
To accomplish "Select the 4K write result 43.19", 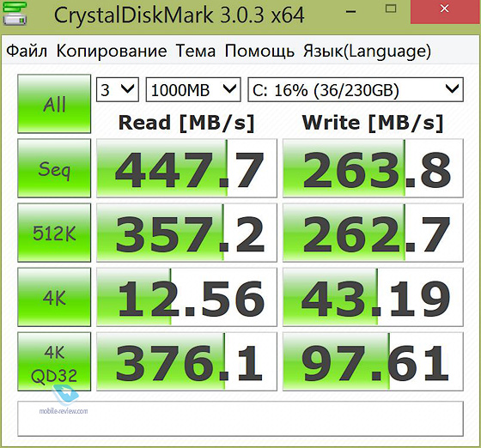I will (x=373, y=297).
